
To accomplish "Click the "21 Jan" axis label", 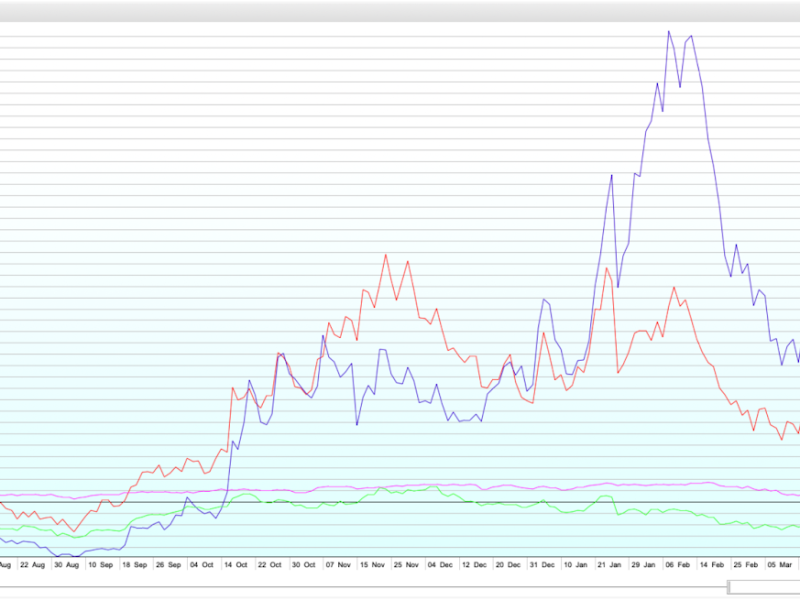I will pyautogui.click(x=610, y=565).
